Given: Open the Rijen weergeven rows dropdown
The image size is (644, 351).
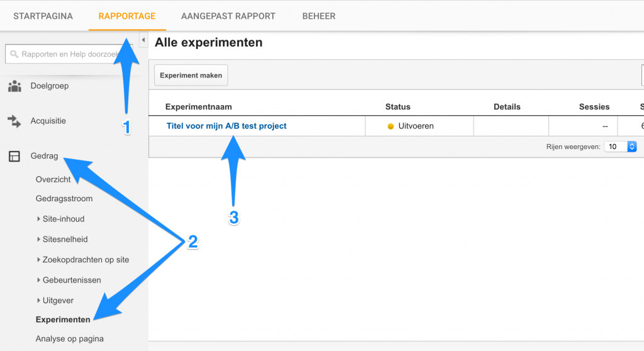Looking at the screenshot, I should (620, 147).
